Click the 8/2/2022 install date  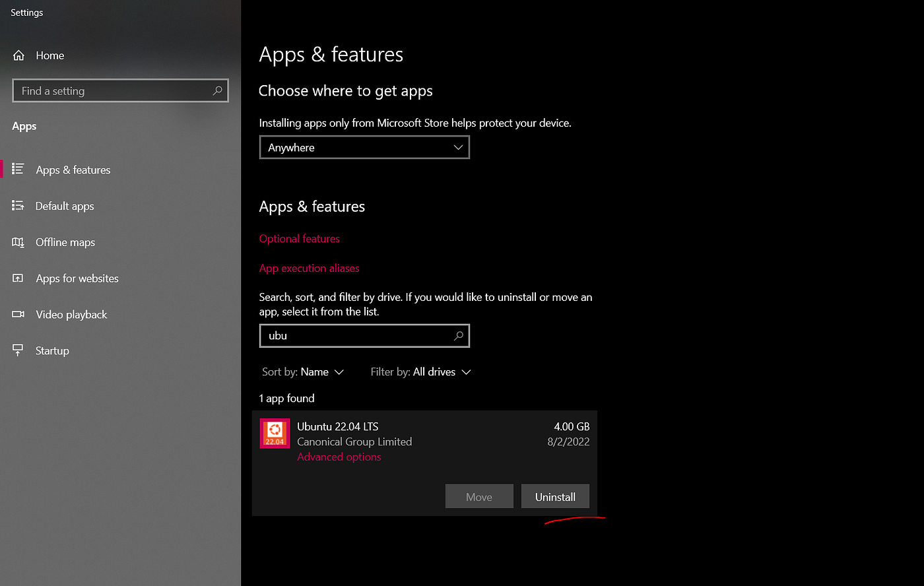coord(568,441)
